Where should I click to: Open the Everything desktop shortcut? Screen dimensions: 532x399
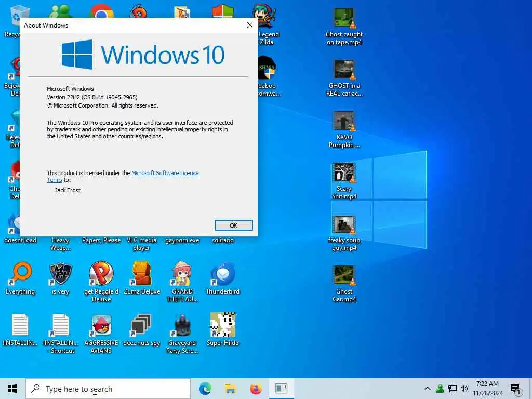tap(20, 278)
